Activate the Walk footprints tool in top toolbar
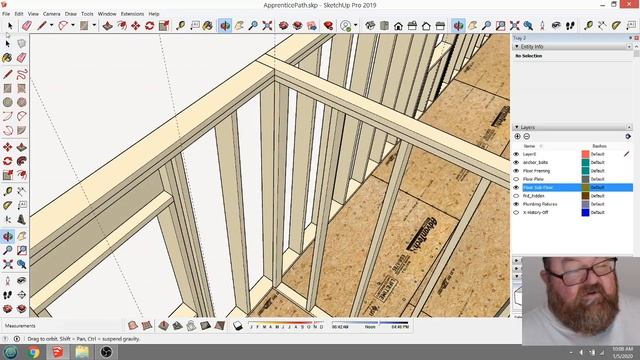 coord(570,26)
